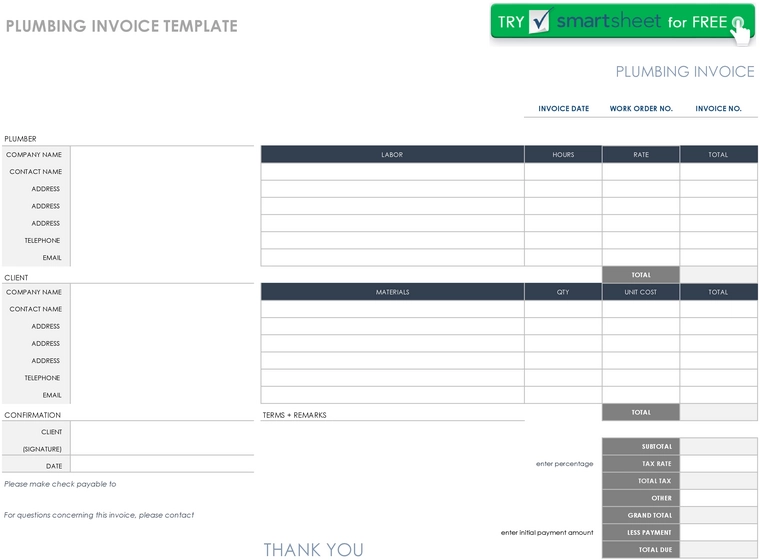Click first empty cell under LABOR
Viewport: 760px width, 560px height.
coord(392,172)
